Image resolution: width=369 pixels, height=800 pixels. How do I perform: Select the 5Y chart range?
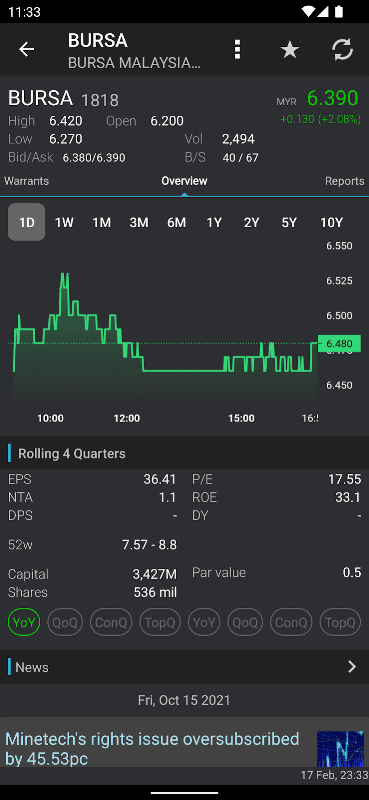(289, 222)
